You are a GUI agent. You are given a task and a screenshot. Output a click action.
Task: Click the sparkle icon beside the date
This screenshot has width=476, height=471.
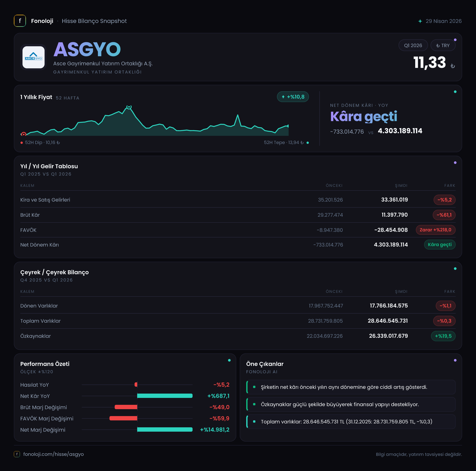(420, 21)
